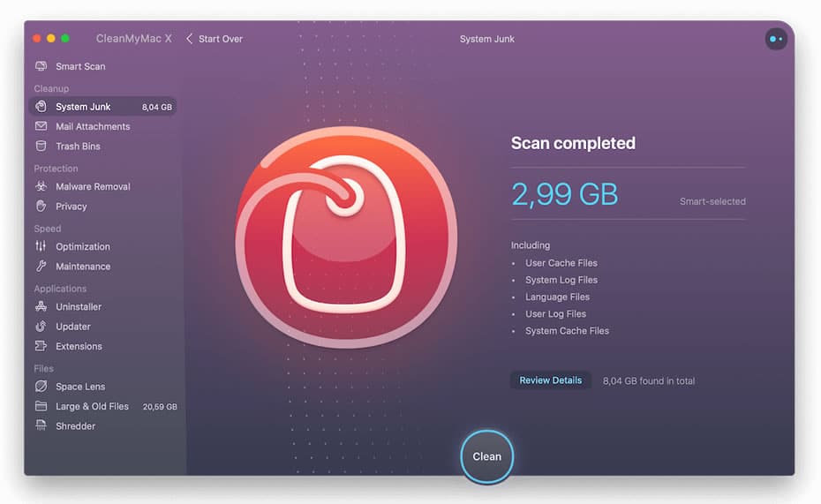The image size is (821, 504).
Task: Click the Shredder icon
Action: [x=41, y=425]
